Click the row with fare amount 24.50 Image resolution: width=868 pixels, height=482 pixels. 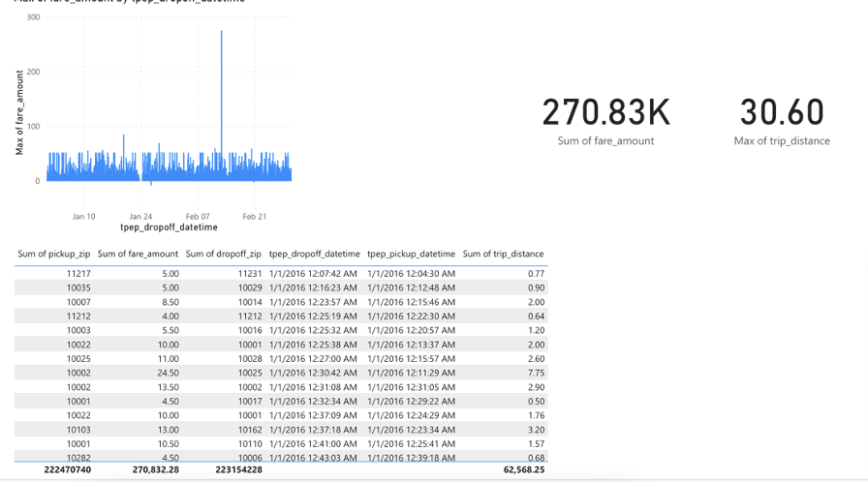pyautogui.click(x=281, y=373)
